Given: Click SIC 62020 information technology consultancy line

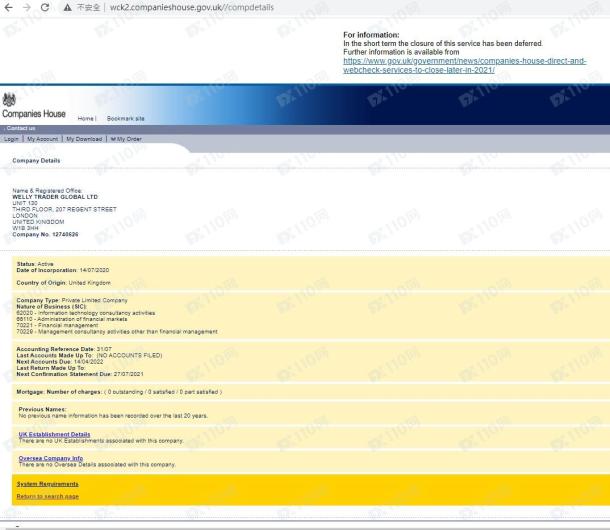Looking at the screenshot, I should (86, 313).
